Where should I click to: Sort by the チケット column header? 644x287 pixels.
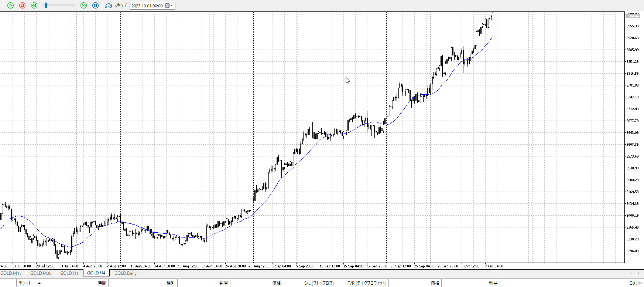click(25, 283)
